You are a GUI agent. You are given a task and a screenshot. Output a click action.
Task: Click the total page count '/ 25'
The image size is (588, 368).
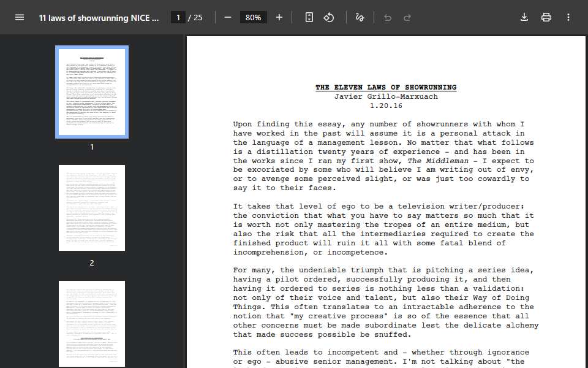point(195,18)
